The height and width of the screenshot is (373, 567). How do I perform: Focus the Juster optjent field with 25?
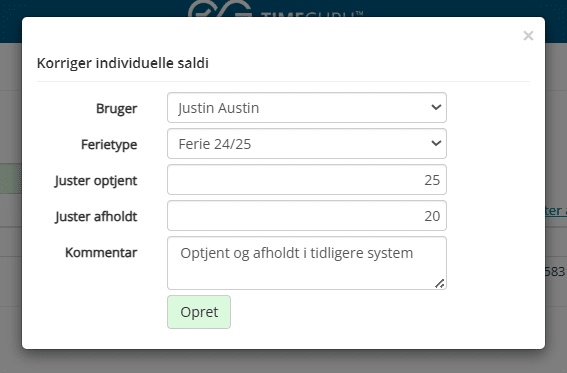click(x=307, y=180)
